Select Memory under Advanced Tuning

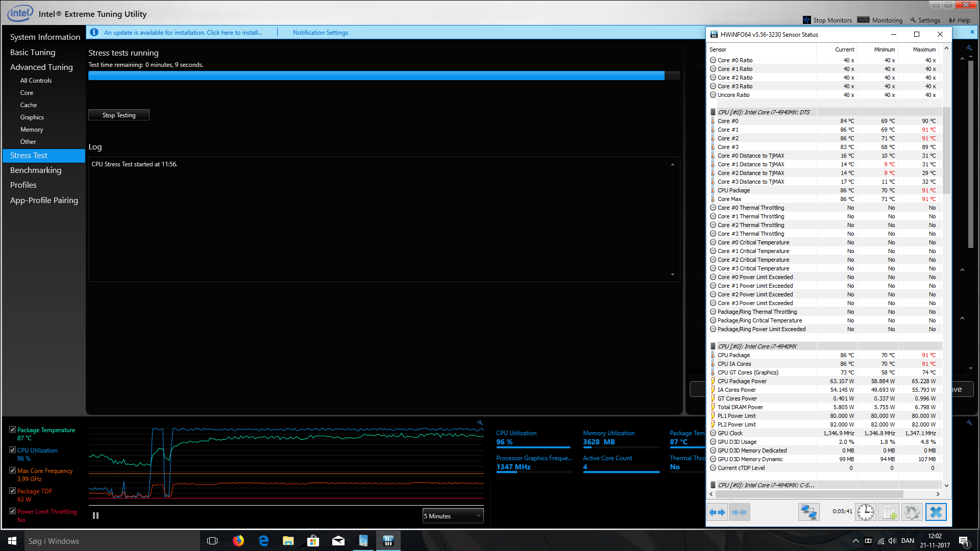tap(32, 130)
